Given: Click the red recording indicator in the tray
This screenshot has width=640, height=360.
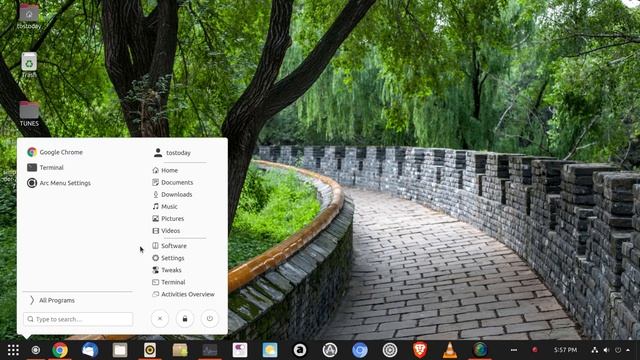Looking at the screenshot, I should point(535,350).
